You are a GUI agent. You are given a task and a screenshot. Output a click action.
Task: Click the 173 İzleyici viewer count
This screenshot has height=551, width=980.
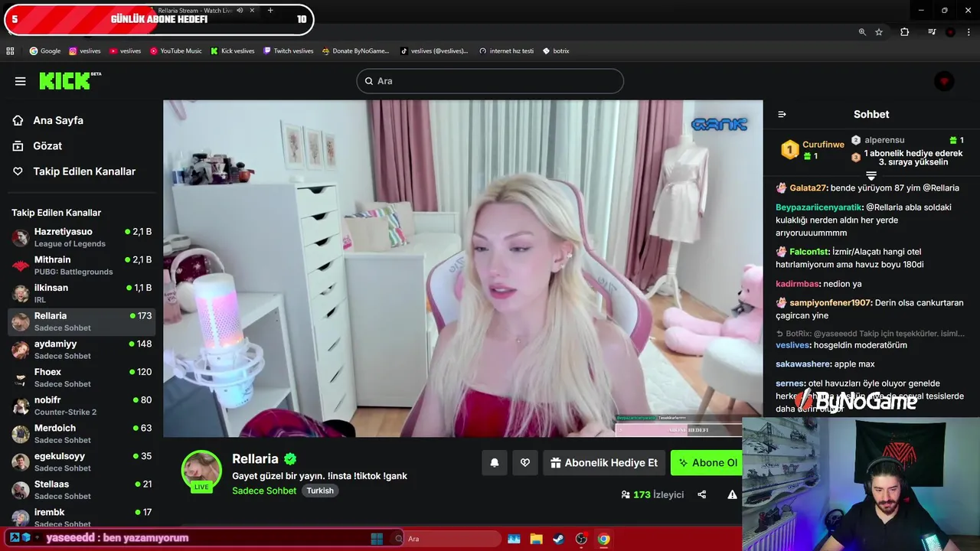[652, 494]
